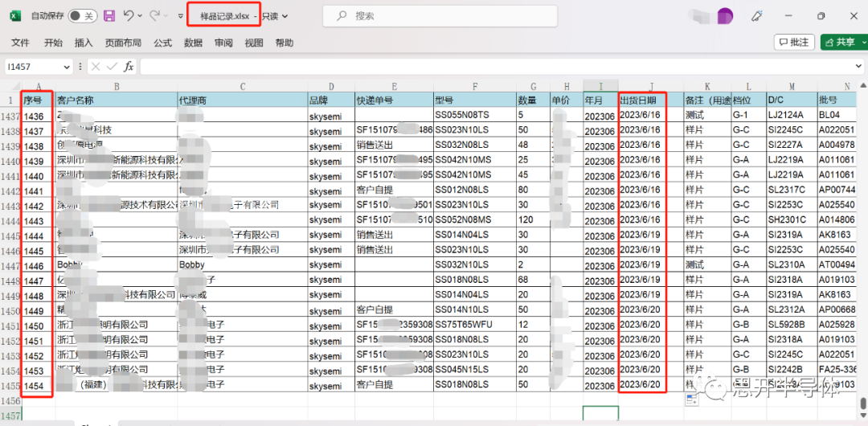Expand the Name Box dropdown arrow

coord(68,67)
